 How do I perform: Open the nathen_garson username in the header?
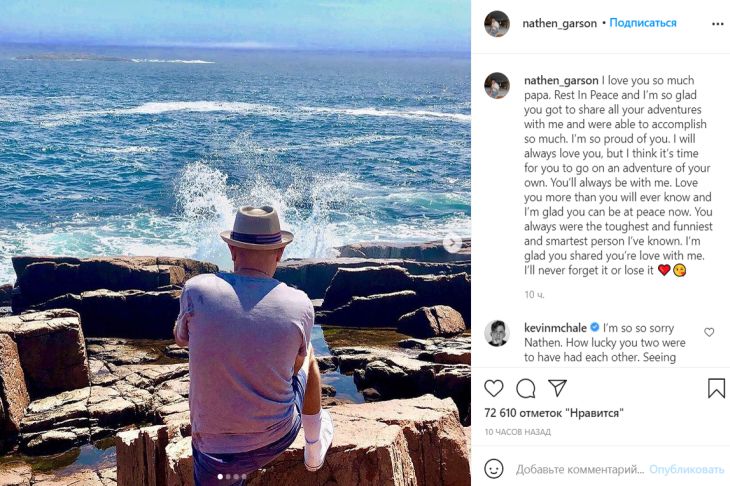coord(559,23)
